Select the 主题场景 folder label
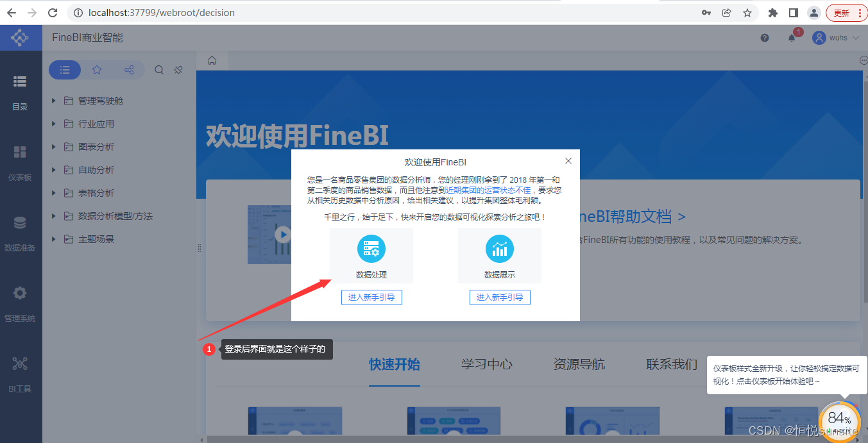Viewport: 868px width, 443px height. pos(96,239)
